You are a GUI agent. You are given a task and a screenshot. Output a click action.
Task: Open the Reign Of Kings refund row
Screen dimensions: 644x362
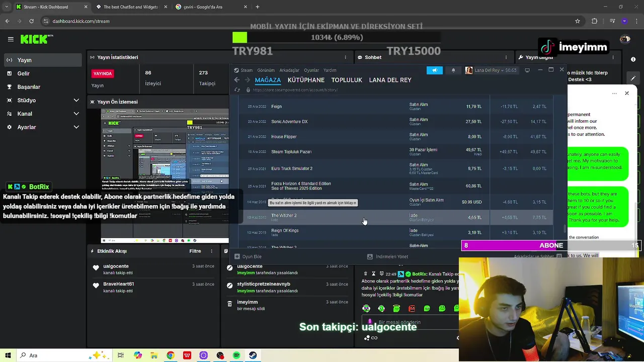(x=396, y=232)
